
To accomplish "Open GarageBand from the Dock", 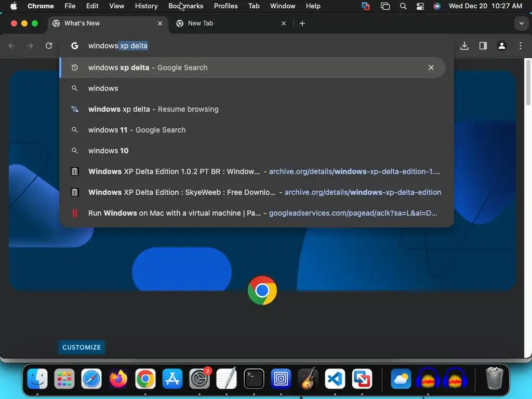I will coord(308,379).
